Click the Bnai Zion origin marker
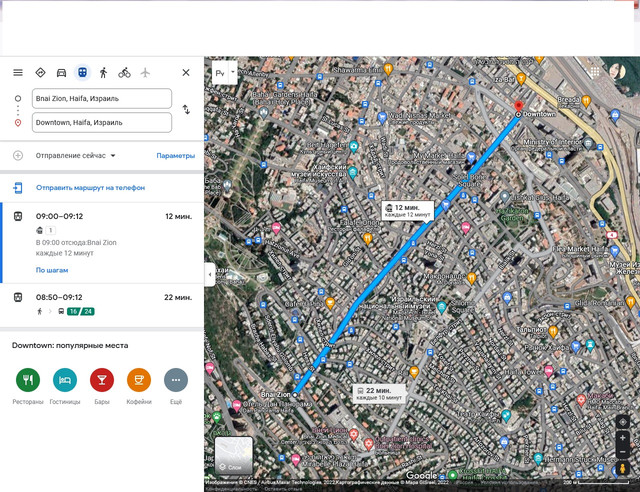Image resolution: width=640 pixels, height=492 pixels. [x=295, y=395]
